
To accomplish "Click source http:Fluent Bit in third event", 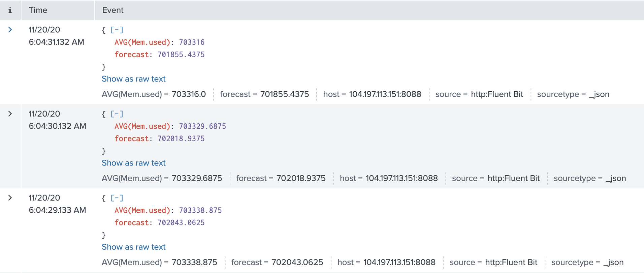I will [511, 263].
